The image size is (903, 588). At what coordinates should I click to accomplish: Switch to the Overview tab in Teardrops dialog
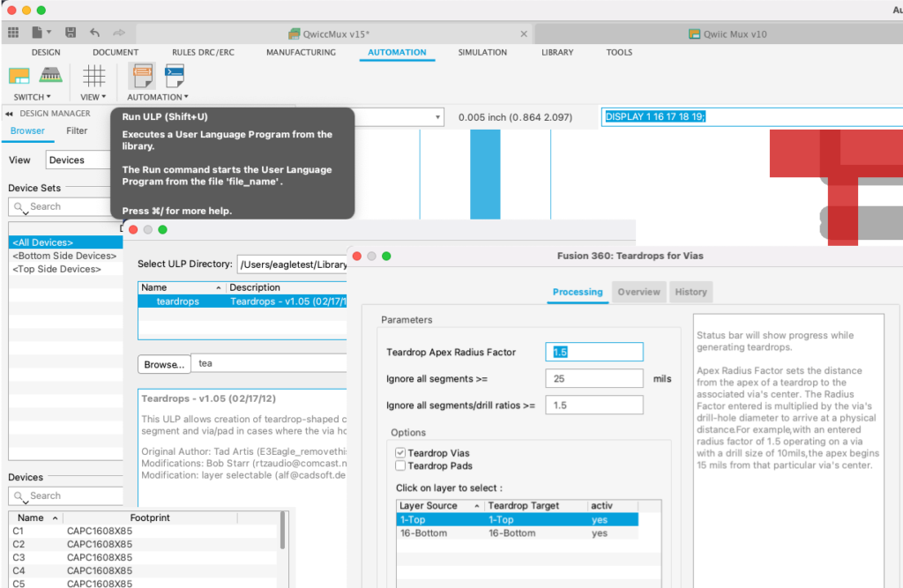tap(638, 292)
